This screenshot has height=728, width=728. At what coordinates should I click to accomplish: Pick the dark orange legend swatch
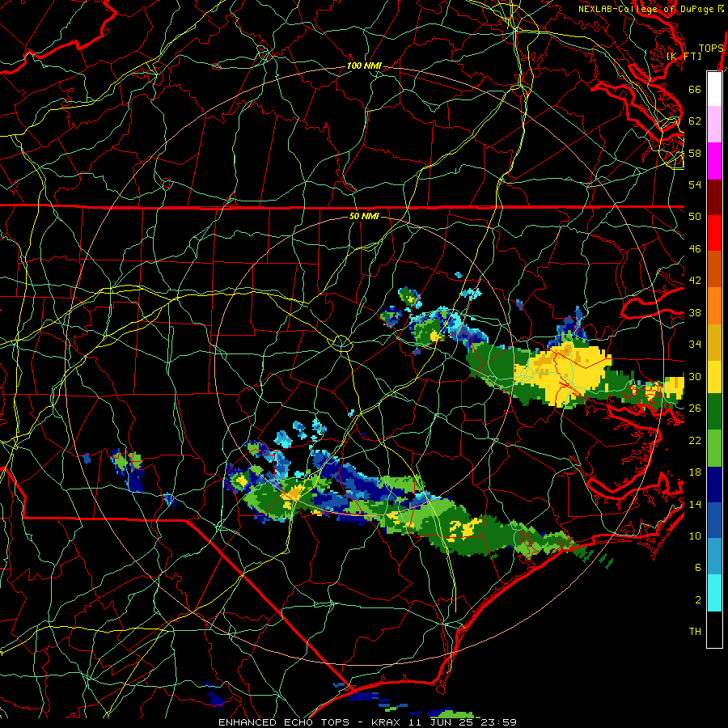point(714,269)
